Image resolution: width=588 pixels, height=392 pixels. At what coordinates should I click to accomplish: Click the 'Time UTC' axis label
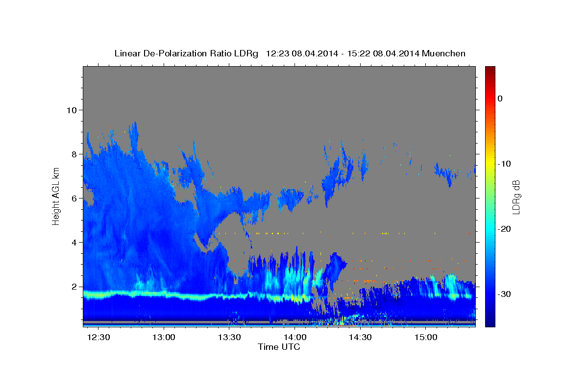coord(279,347)
